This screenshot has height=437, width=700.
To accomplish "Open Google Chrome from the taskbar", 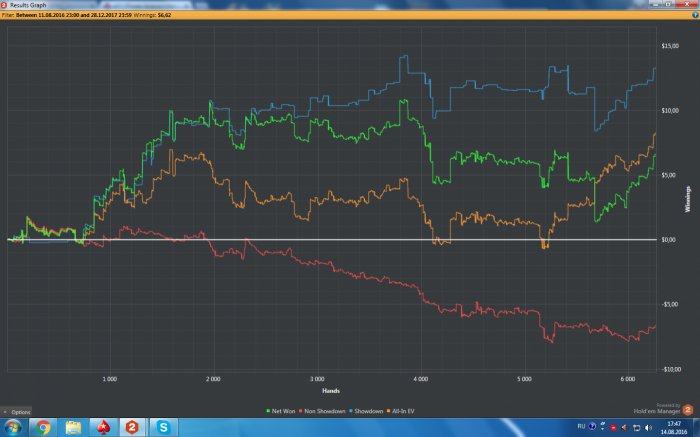I will 43,428.
